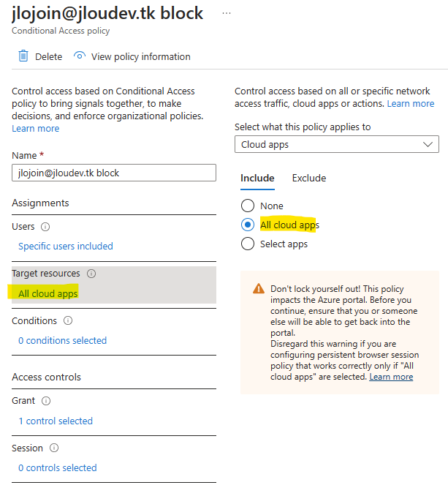
Task: Click the policy Name input field
Action: coord(114,173)
